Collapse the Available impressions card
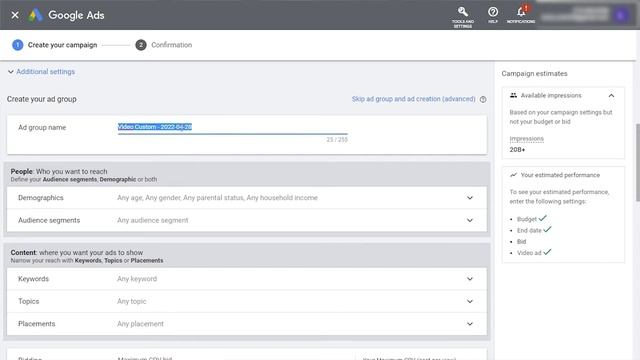The image size is (640, 360). [x=611, y=96]
